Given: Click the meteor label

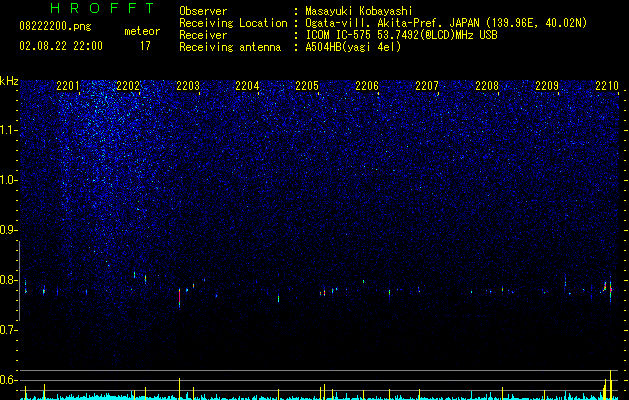Looking at the screenshot, I should pos(142,31).
